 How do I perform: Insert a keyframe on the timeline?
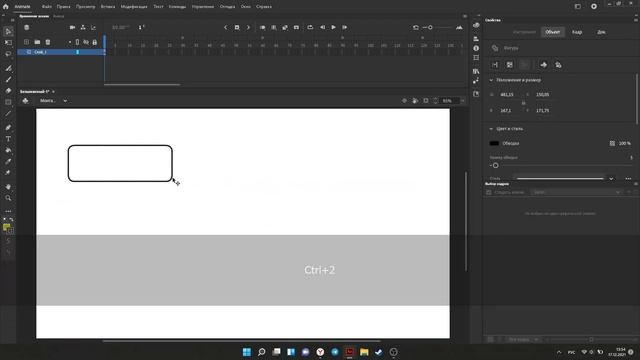pyautogui.click(x=237, y=27)
